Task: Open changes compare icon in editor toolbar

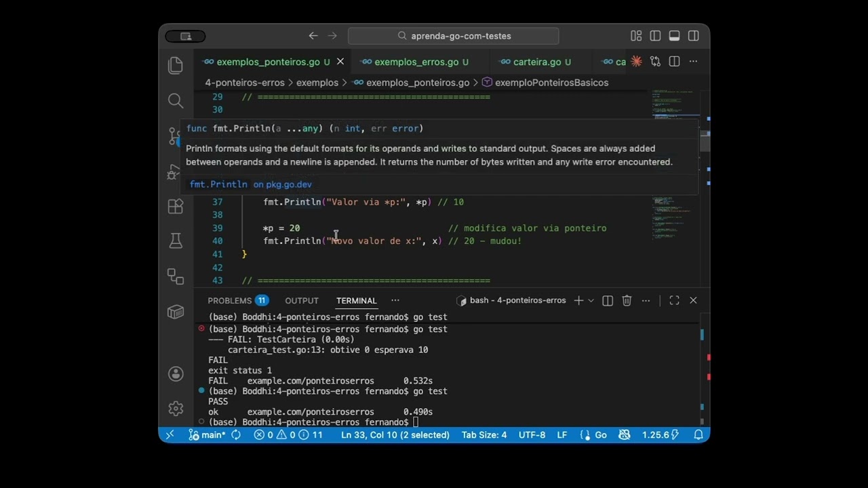Action: click(x=655, y=62)
